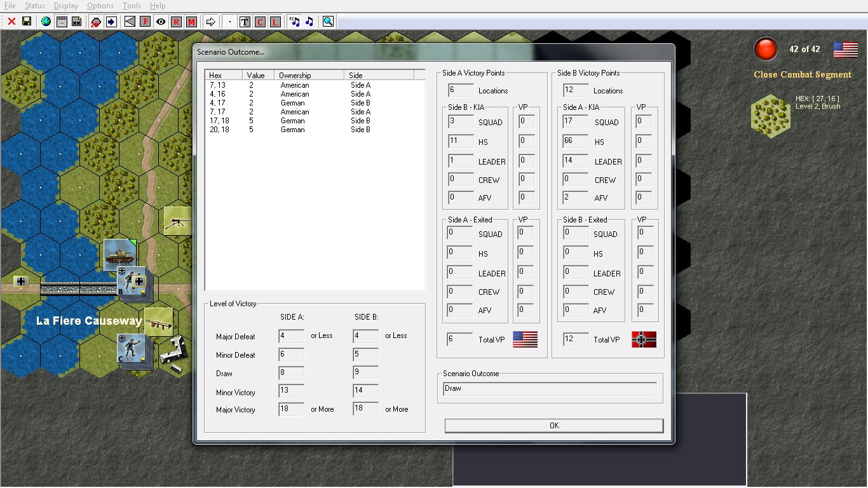Select the bazooka weapon counter on map
The height and width of the screenshot is (488, 868).
point(158,322)
